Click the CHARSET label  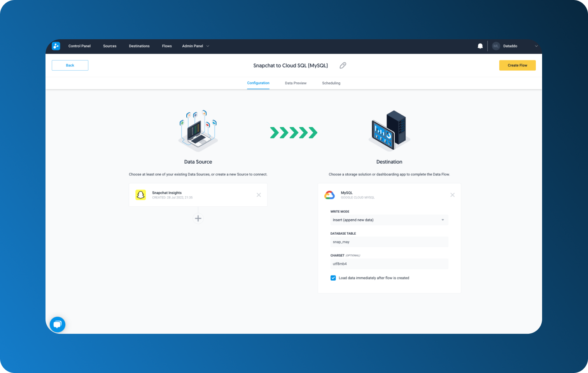coord(338,255)
